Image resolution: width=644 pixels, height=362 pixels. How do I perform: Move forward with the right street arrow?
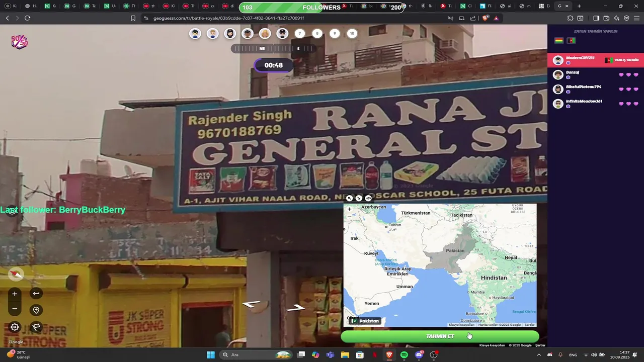296,307
